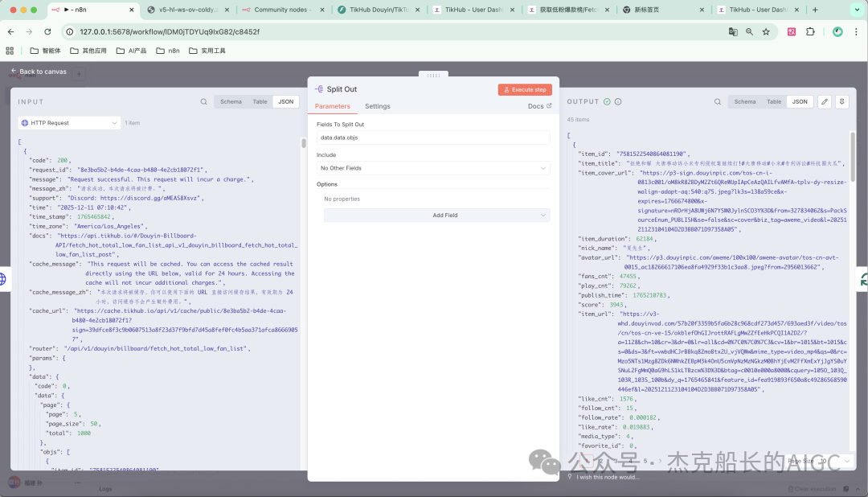The image size is (868, 497).
Task: Switch INPUT panel to Schema view
Action: [x=231, y=102]
